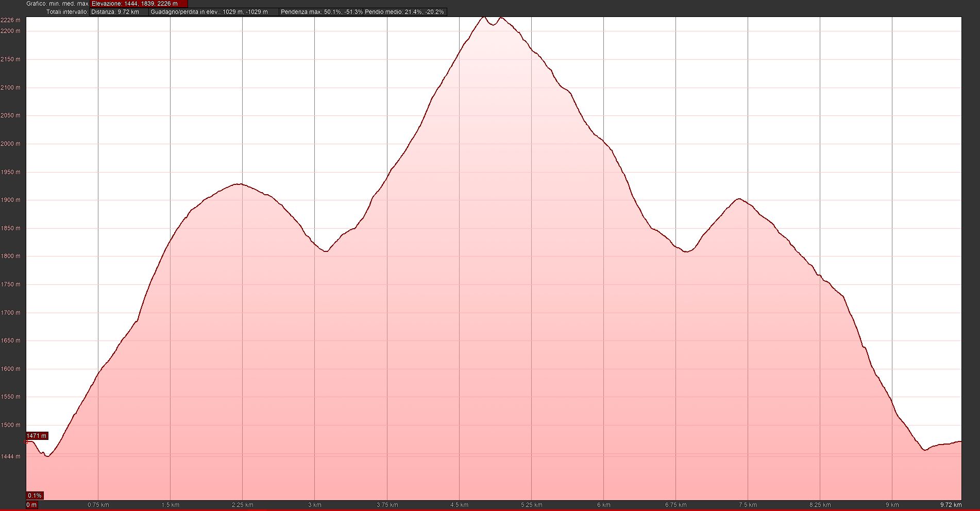Select the Distanza 9.72 km field
980x511 pixels.
click(119, 12)
